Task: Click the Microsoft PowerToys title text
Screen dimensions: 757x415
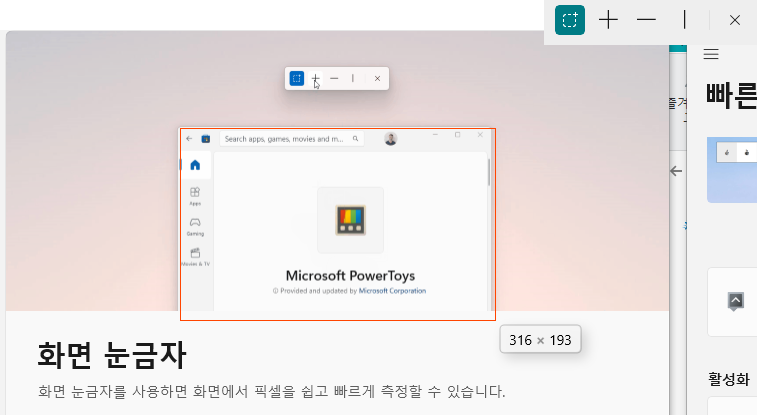Action: pos(350,276)
